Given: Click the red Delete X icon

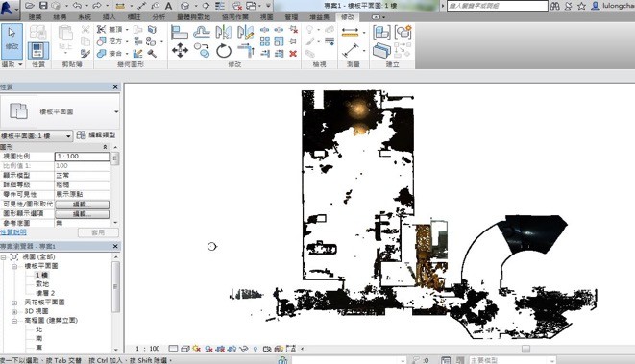Looking at the screenshot, I should tap(293, 54).
